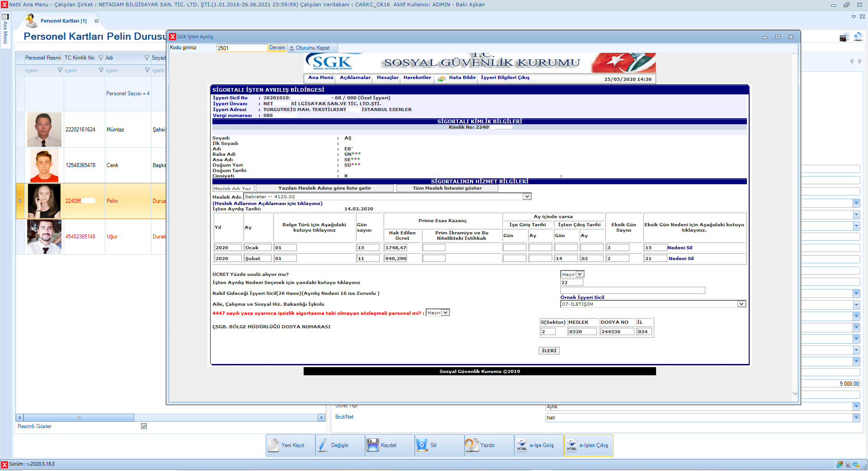The image size is (868, 471).
Task: Click the filter funnel in Adı column header
Action: (x=147, y=58)
